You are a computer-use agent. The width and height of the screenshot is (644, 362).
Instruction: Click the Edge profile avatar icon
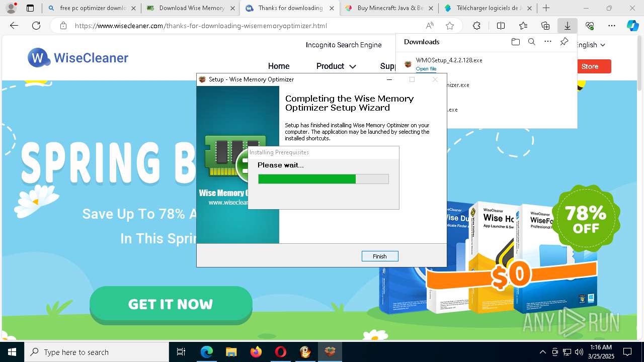pos(11,8)
